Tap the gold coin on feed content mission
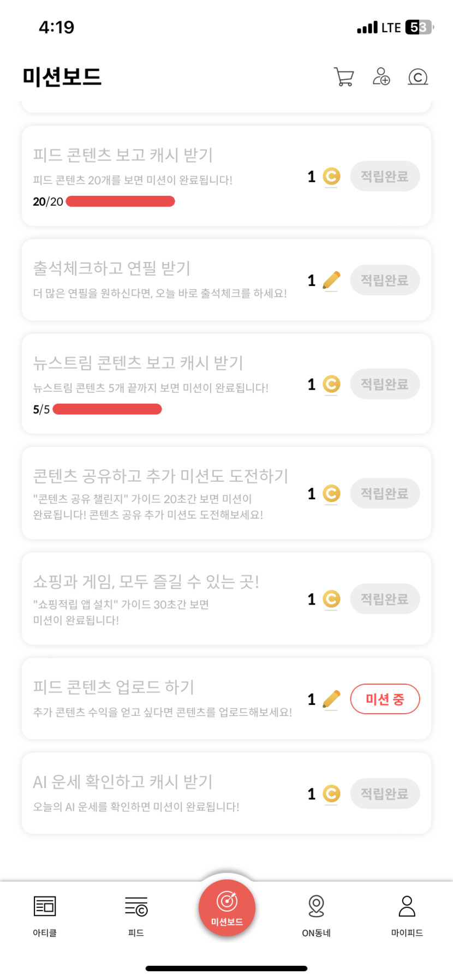Image resolution: width=453 pixels, height=980 pixels. (x=331, y=176)
